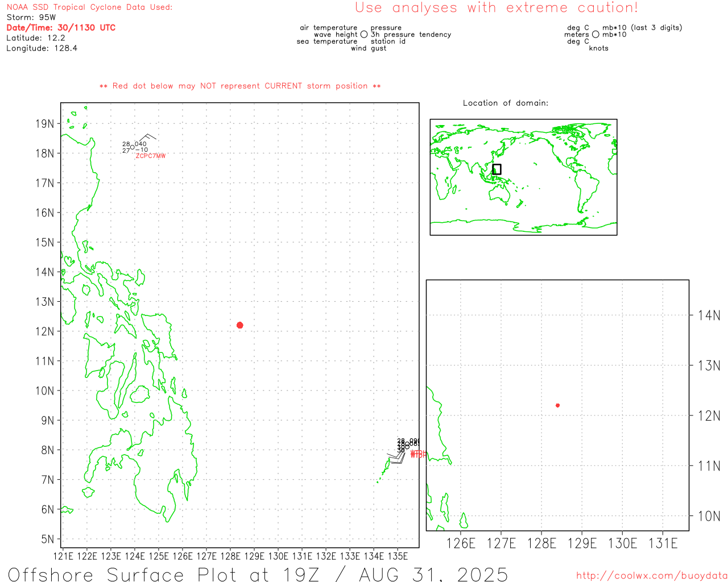Click the 18N latitude axis label
The width and height of the screenshot is (728, 582).
44,153
